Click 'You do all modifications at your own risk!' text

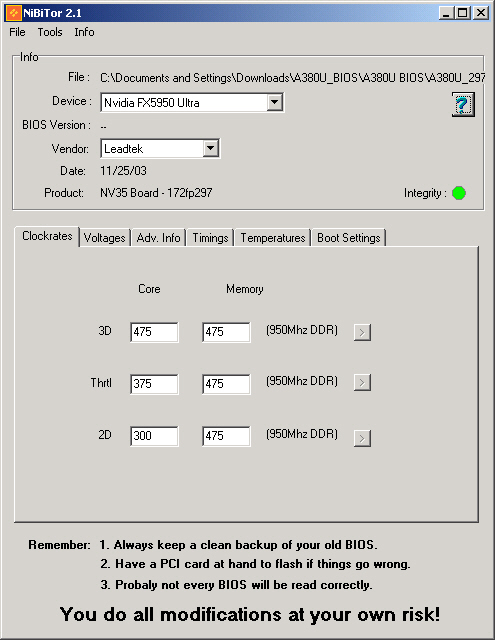tap(250, 615)
